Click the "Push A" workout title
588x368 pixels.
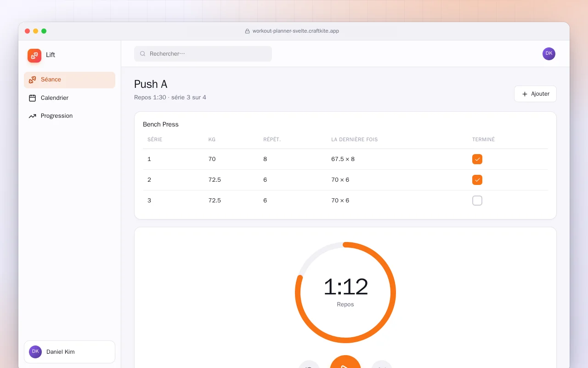[x=151, y=84]
